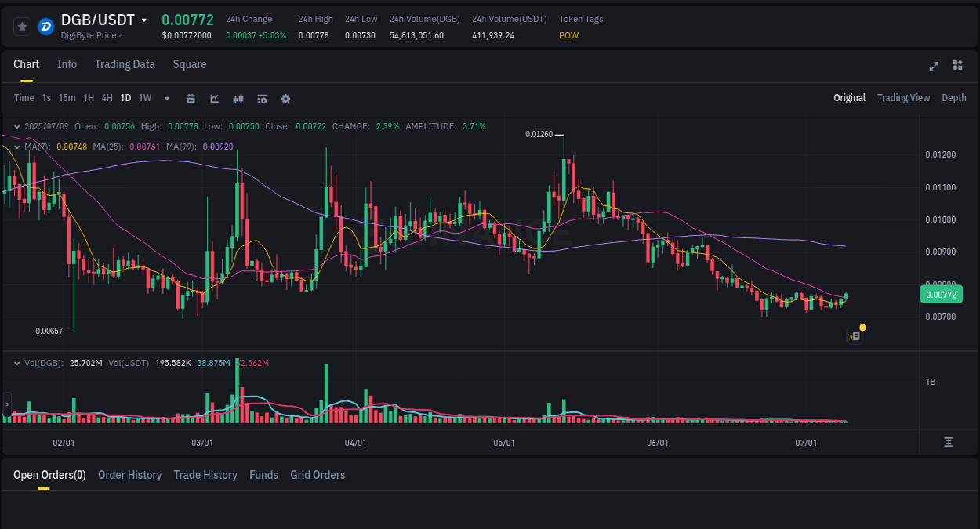Viewport: 980px width, 529px height.
Task: Collapse the Vol(DGB) indicator panel
Action: click(17, 363)
